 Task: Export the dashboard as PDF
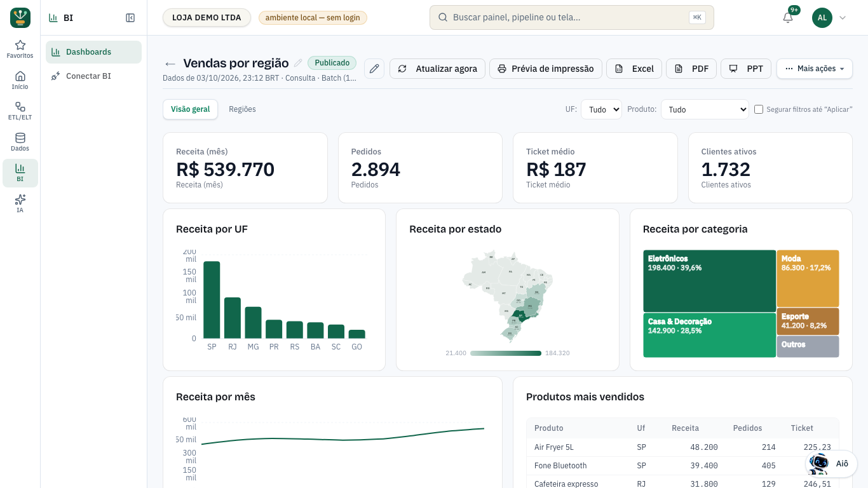click(691, 69)
